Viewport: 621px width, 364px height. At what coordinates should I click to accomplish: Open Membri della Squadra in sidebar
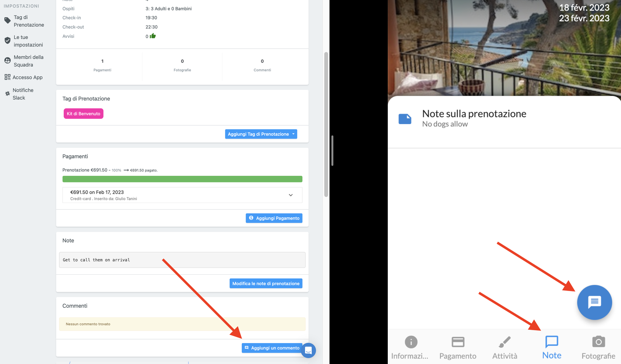(x=28, y=61)
